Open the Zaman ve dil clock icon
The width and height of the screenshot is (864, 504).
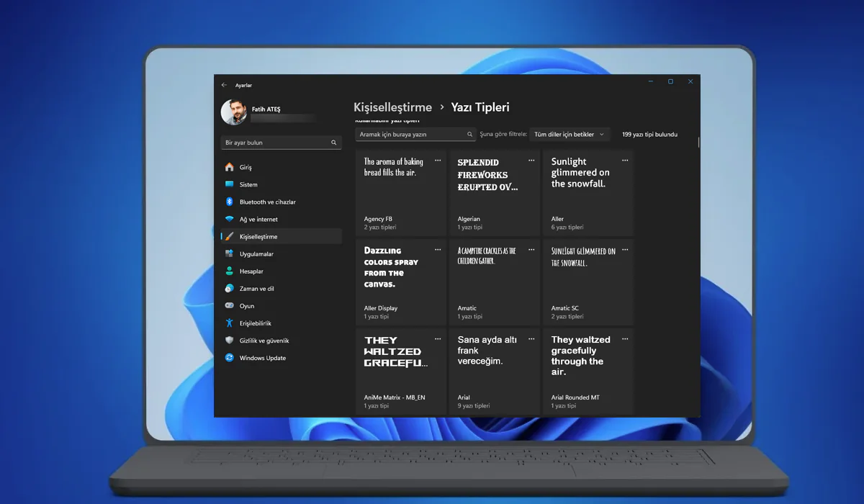click(x=229, y=288)
